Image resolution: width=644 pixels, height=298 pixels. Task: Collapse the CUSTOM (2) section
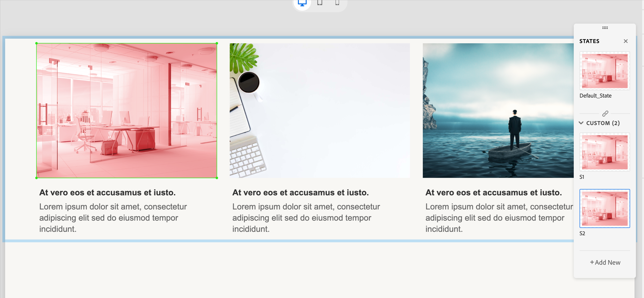tap(581, 123)
